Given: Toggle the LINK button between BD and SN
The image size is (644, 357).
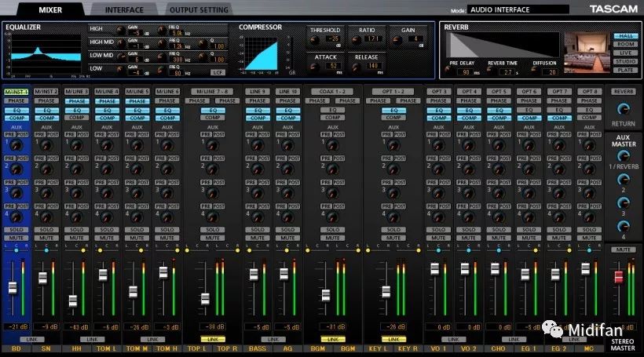Looking at the screenshot, I should tap(31, 340).
